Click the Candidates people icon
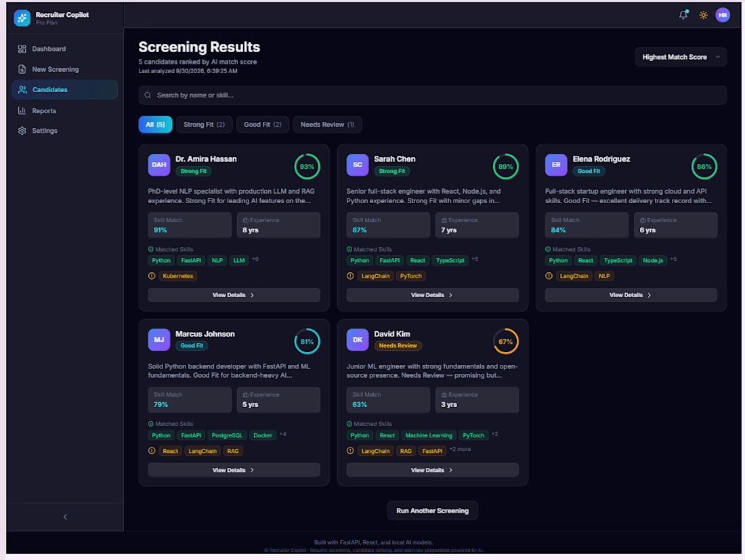Image resolution: width=745 pixels, height=560 pixels. (22, 90)
